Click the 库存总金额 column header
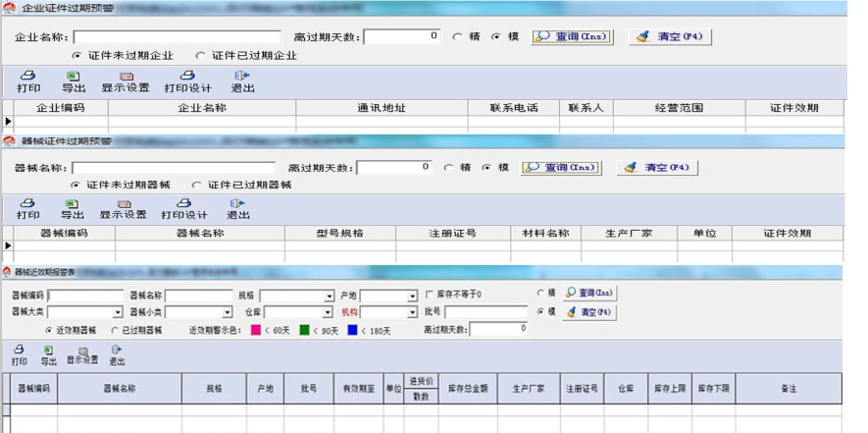Screen dimensions: 868x433 [468, 389]
